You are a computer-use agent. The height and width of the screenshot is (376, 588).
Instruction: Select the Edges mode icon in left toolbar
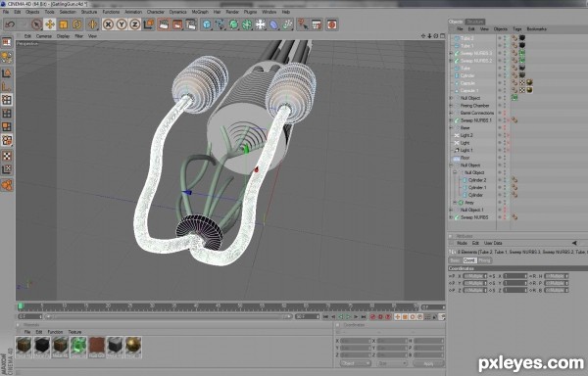[7, 114]
